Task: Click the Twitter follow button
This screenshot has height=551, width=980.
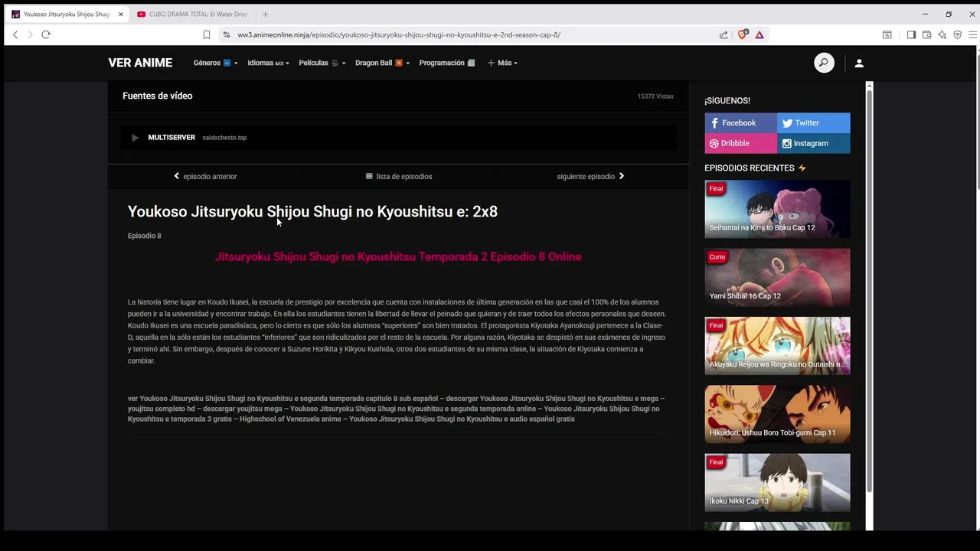Action: (x=813, y=122)
